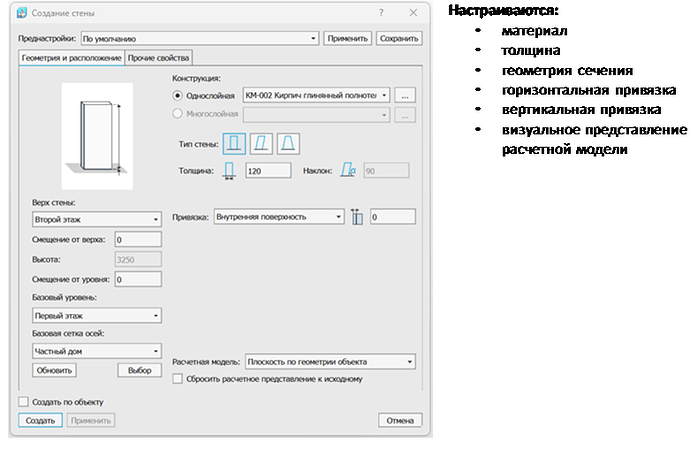This screenshot has width=690, height=457.
Task: Open the Преднастройки dropdown
Action: (x=199, y=38)
